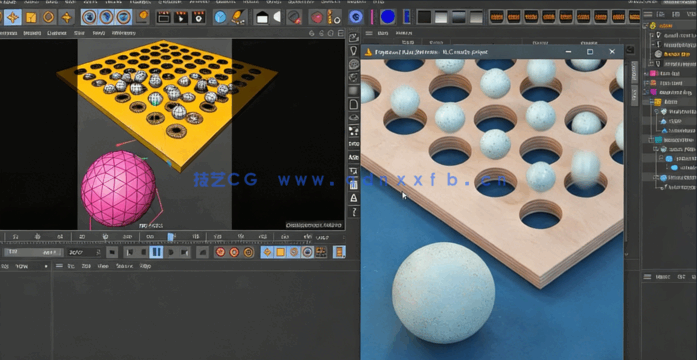
Task: Click the cone icon in Picture Viewer title bar
Action: point(368,52)
